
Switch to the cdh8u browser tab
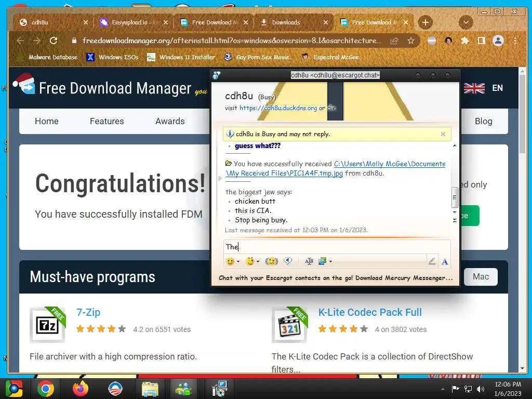click(x=52, y=22)
